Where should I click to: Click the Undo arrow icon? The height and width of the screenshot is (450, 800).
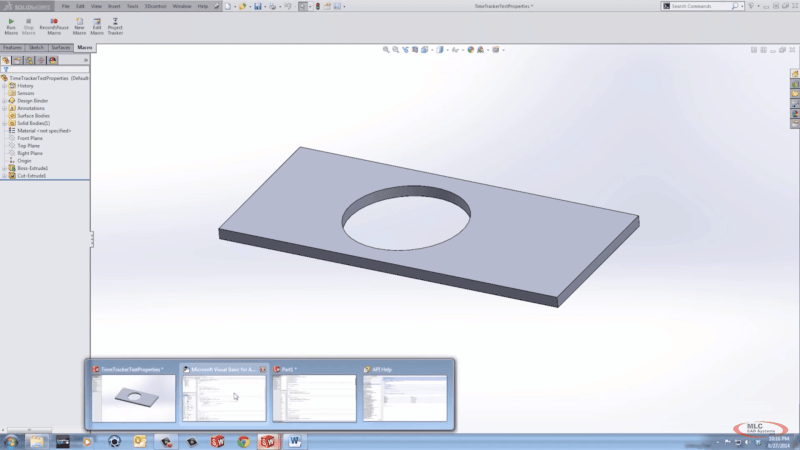click(288, 6)
